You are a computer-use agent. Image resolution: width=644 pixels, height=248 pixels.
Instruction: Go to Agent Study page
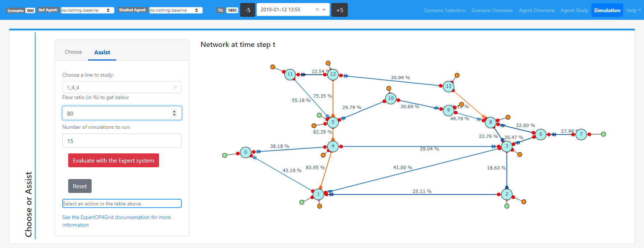(574, 10)
